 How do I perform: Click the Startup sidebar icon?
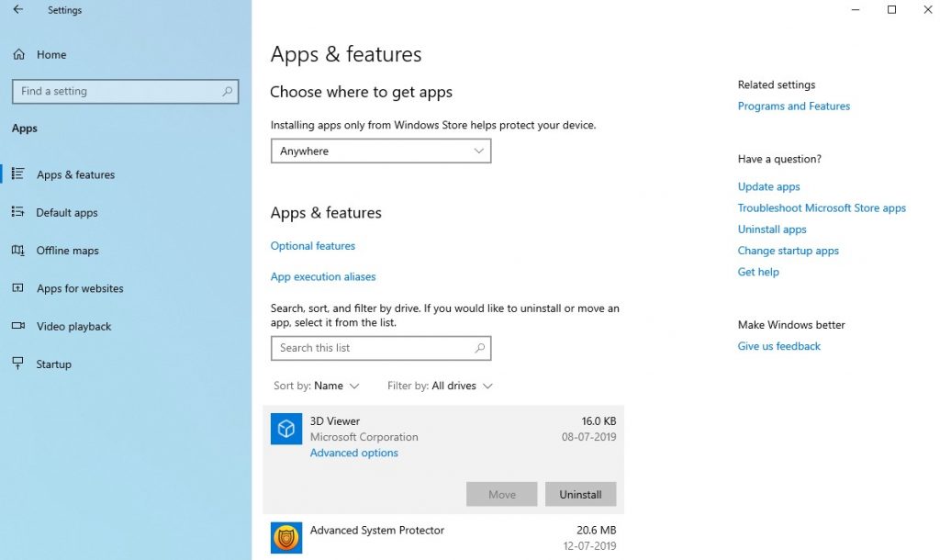[18, 364]
